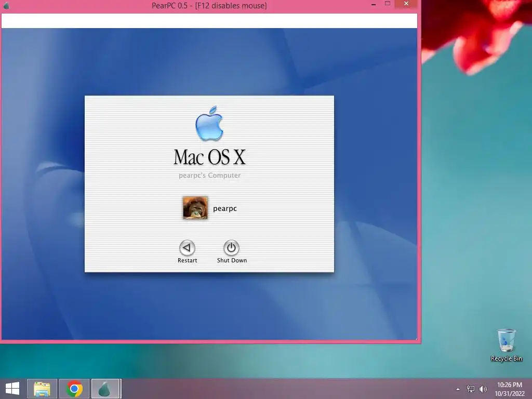Open the Recycle Bin desktop icon
The image size is (532, 399).
click(506, 345)
